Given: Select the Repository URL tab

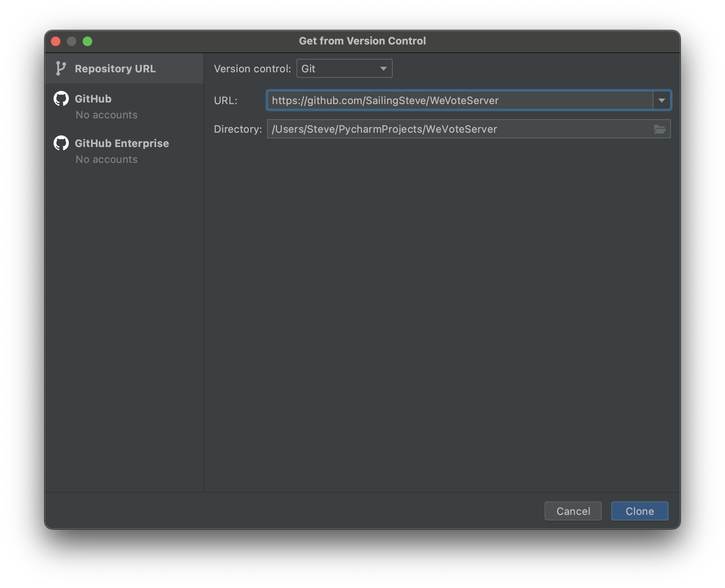Looking at the screenshot, I should click(124, 68).
